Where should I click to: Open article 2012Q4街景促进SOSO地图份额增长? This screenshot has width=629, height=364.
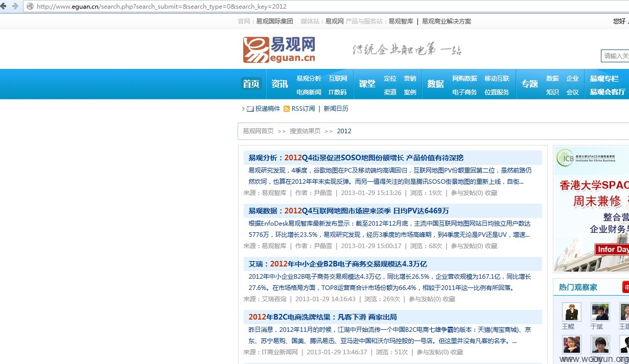click(x=356, y=158)
